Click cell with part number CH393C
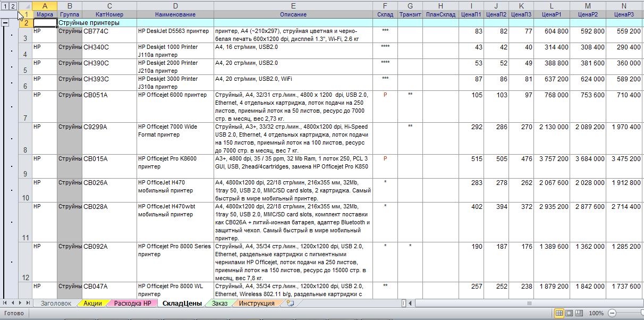Image resolution: width=644 pixels, height=320 pixels. pos(109,83)
